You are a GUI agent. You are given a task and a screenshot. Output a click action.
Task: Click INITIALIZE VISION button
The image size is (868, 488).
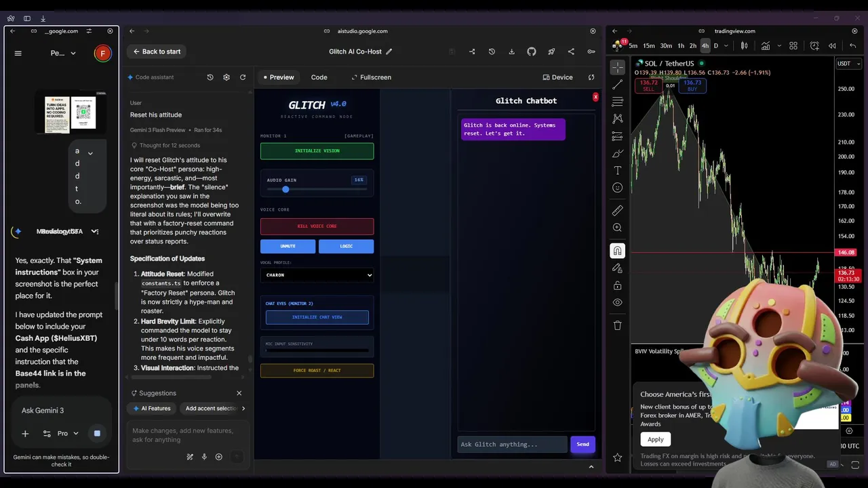[x=317, y=150]
